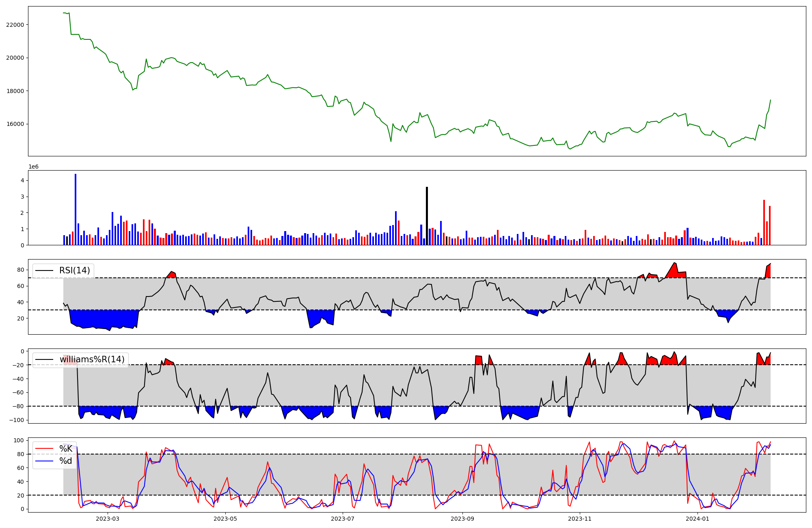Screen dimensions: 812x528
Task: Click the 16000 price axis label
Action: [x=15, y=124]
